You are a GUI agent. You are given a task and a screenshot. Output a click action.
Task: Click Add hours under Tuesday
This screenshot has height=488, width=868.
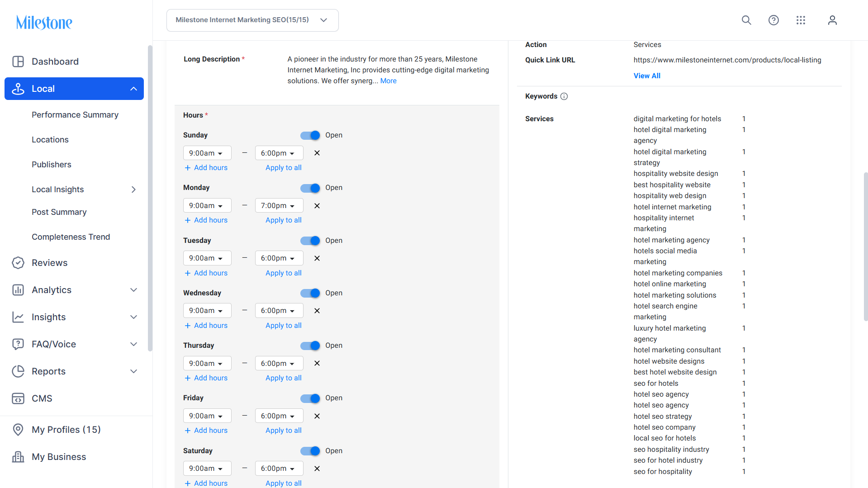click(x=206, y=273)
